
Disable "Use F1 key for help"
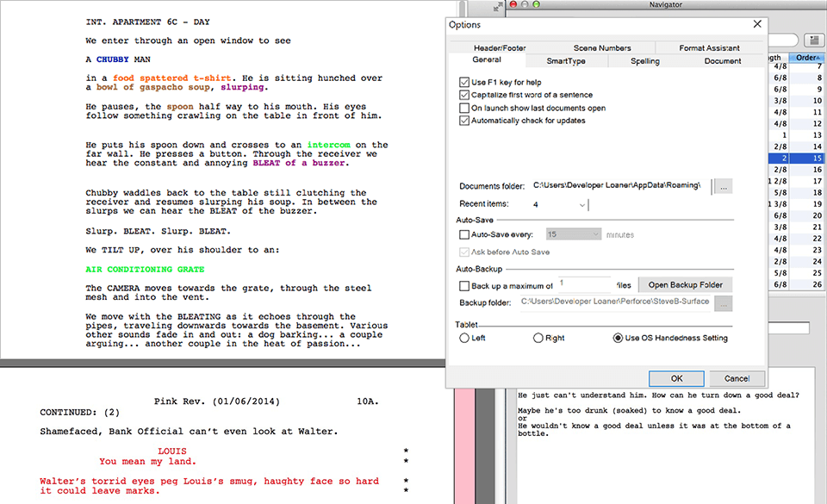[463, 83]
